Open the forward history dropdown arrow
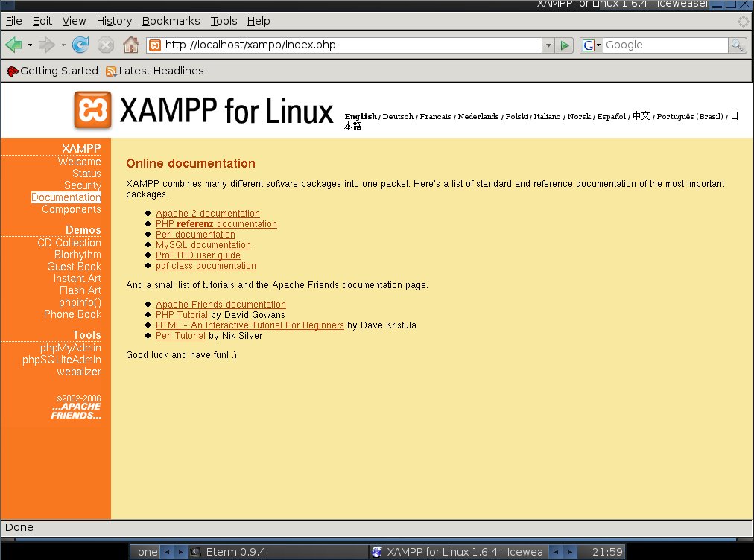The image size is (754, 560). [x=63, y=45]
